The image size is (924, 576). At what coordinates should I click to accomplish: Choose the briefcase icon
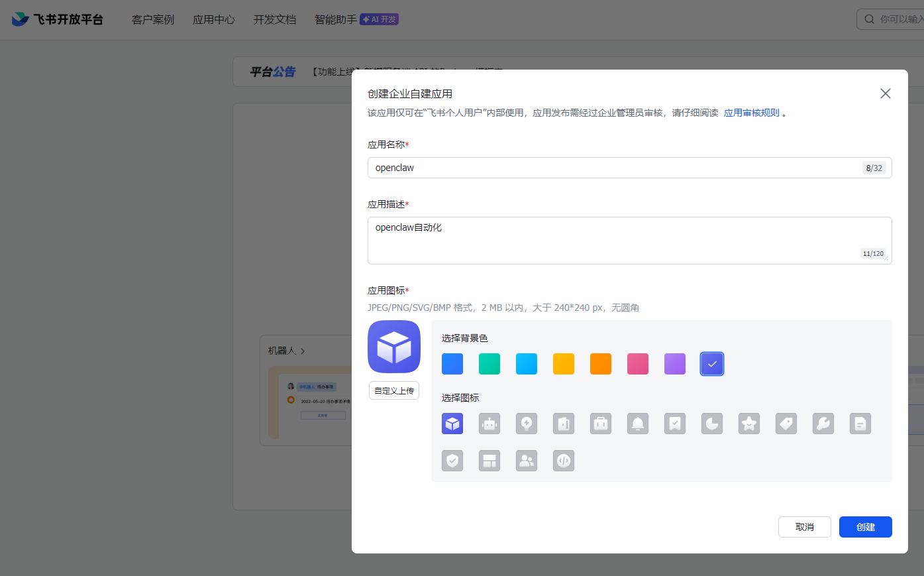601,424
